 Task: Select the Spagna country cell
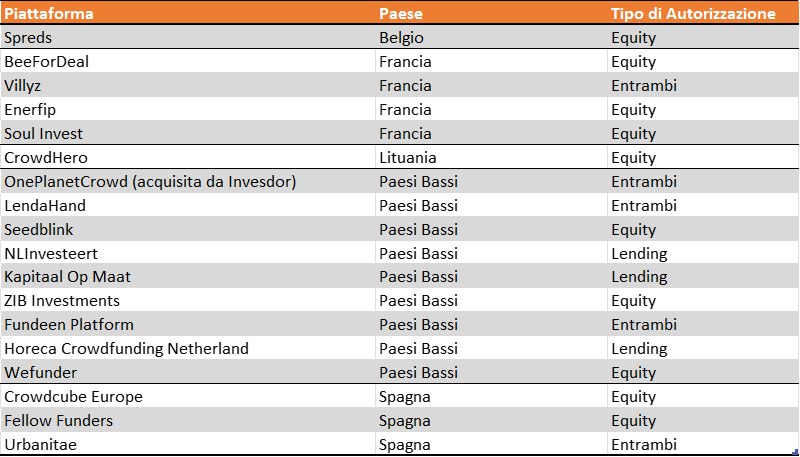pos(405,421)
